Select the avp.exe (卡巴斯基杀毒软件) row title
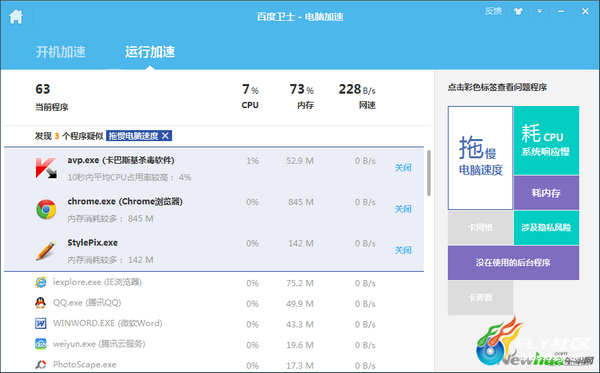Image resolution: width=600 pixels, height=373 pixels. (x=121, y=160)
